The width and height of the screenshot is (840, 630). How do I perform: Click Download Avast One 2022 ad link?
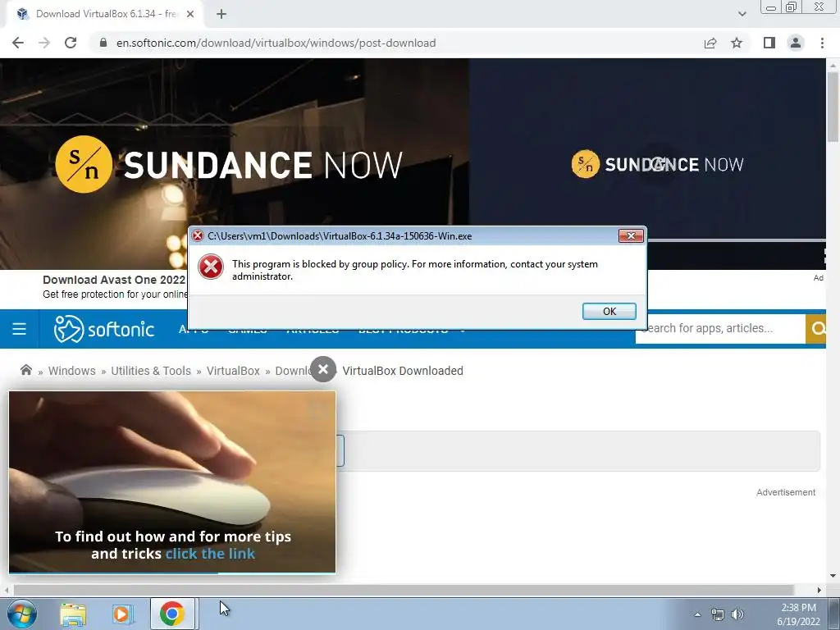point(114,280)
